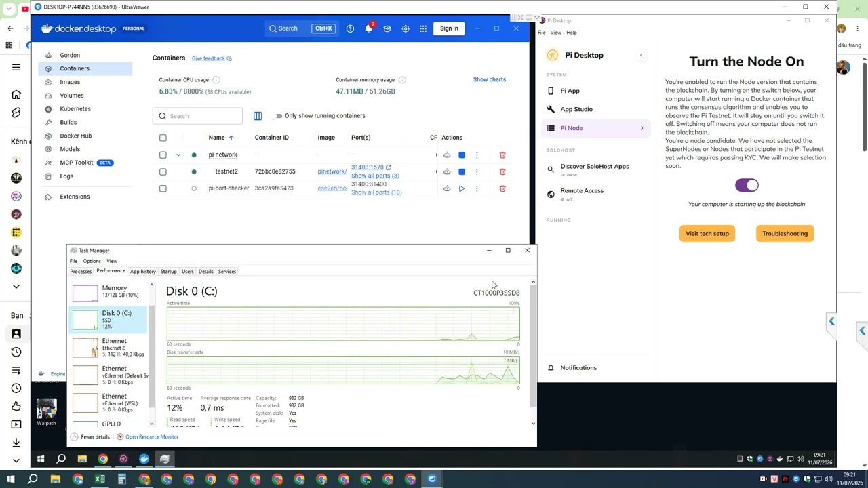The image size is (868, 488).
Task: Open Docker apps grid menu
Action: (x=423, y=28)
